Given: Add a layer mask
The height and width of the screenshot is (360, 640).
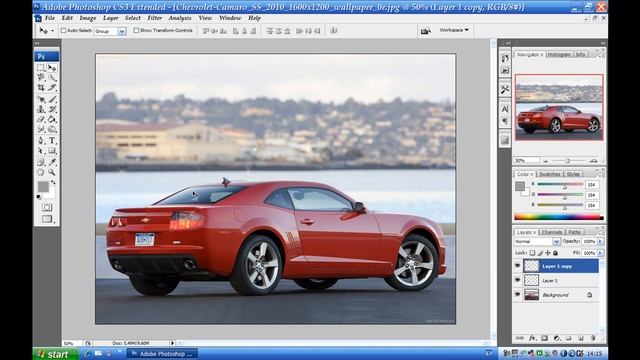Looking at the screenshot, I should pyautogui.click(x=544, y=338).
